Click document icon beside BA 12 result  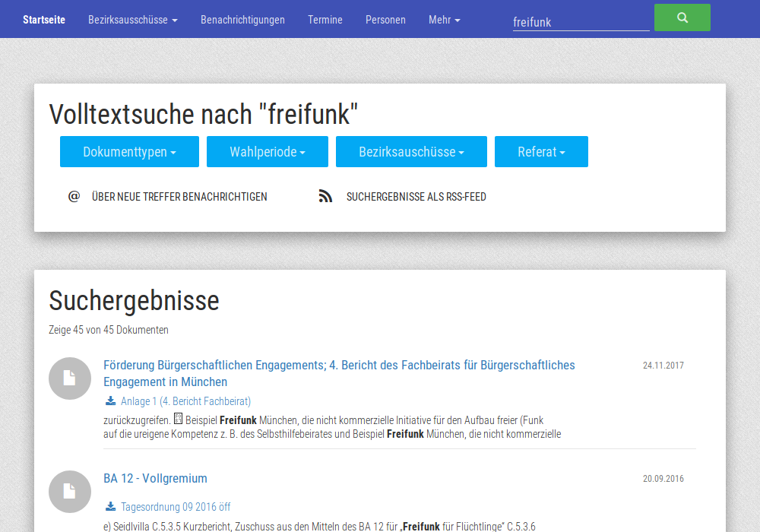click(x=69, y=491)
